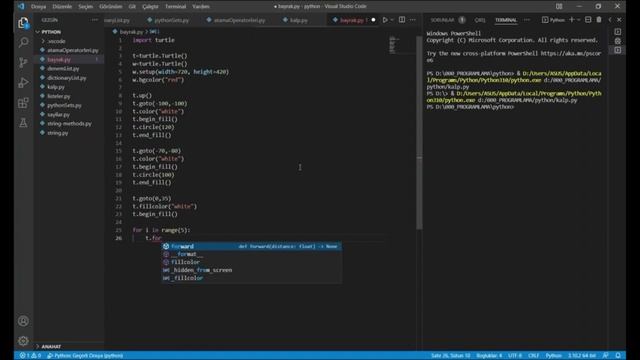Viewport: 640px width, 360px height.
Task: Open Run button dropdown arrow
Action: tap(392, 20)
